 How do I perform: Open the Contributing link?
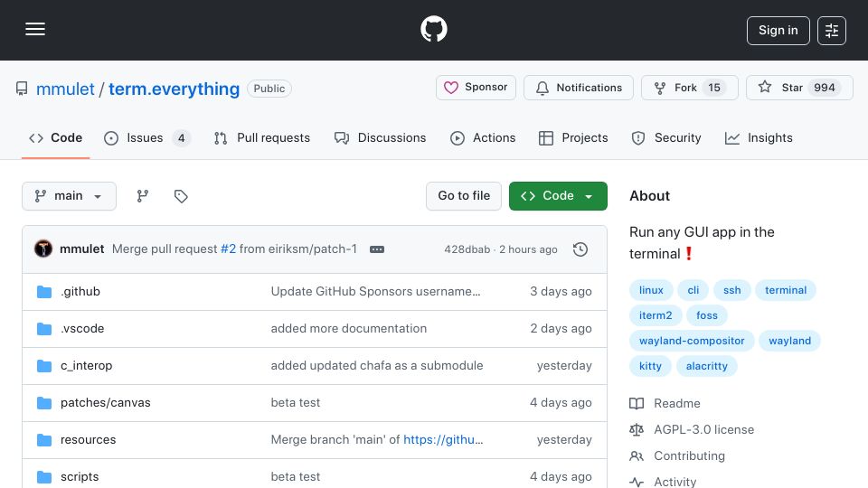677,455
